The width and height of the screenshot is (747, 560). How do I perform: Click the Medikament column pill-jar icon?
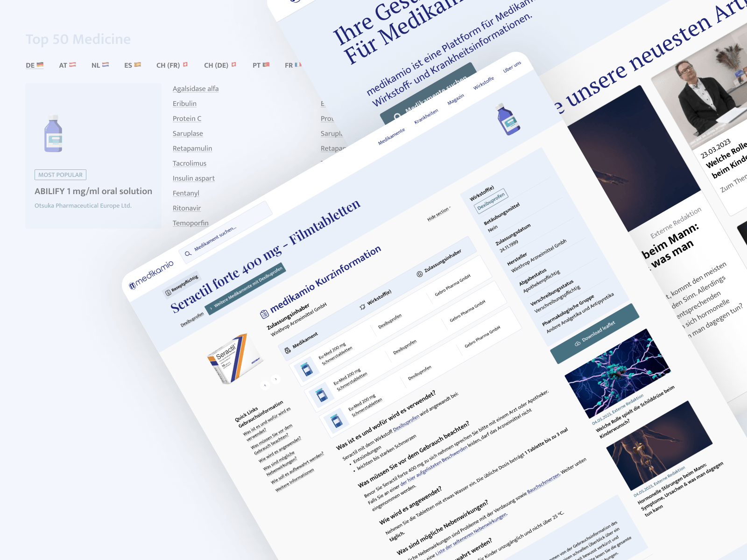(288, 350)
